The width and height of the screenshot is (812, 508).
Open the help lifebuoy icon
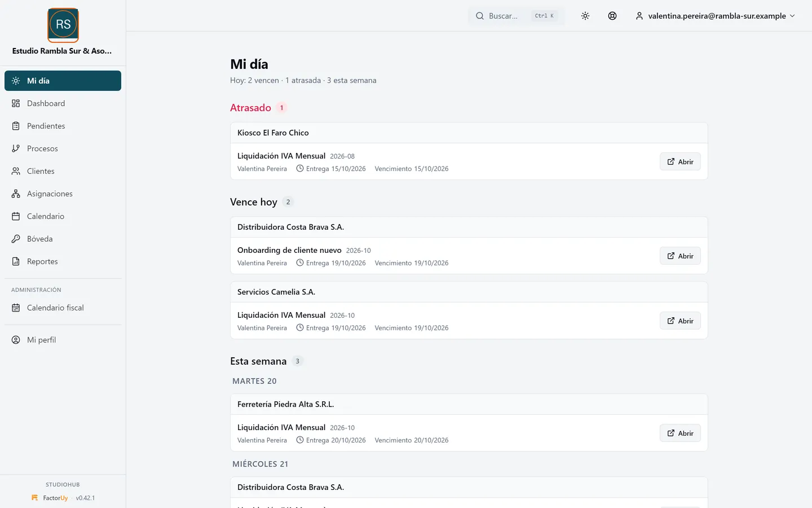click(x=612, y=16)
